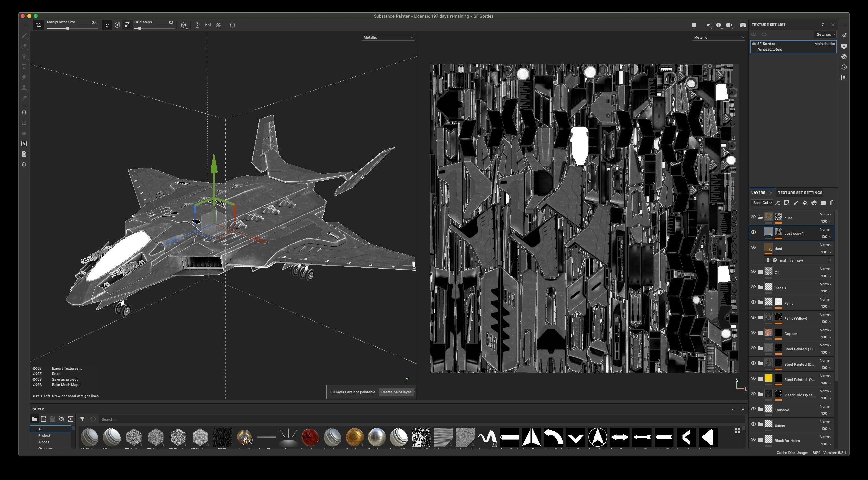Open the Texture Set List Settings dropdown
The width and height of the screenshot is (868, 480).
(x=825, y=34)
